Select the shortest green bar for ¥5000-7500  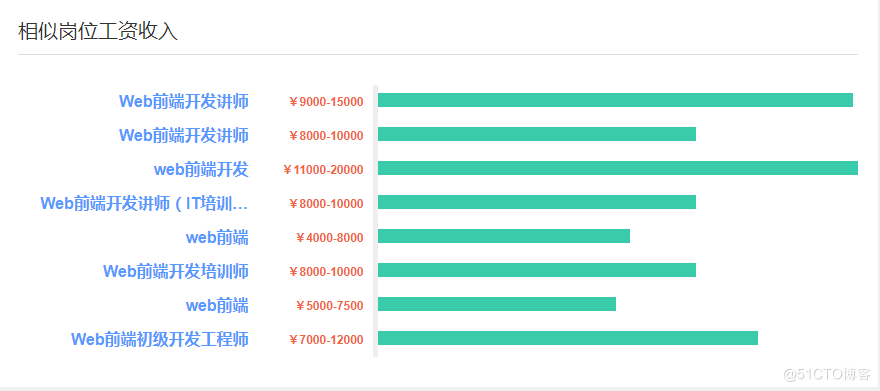(497, 304)
